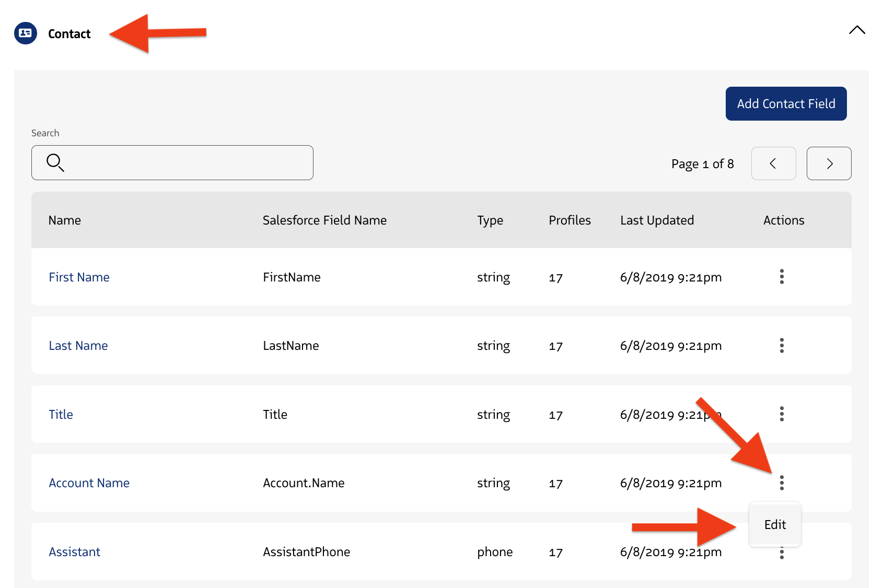Go to the next page of fields
Viewport: 883px width, 588px height.
coord(829,163)
